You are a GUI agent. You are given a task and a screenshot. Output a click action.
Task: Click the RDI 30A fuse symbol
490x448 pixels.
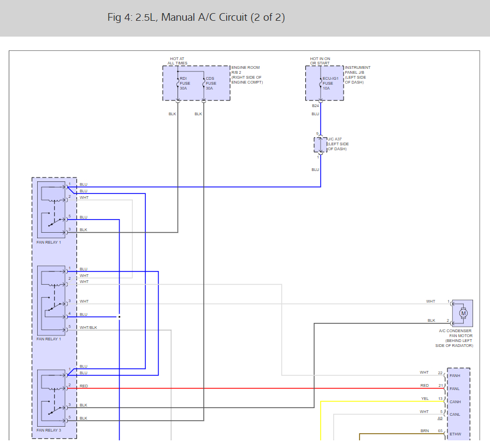pyautogui.click(x=178, y=83)
